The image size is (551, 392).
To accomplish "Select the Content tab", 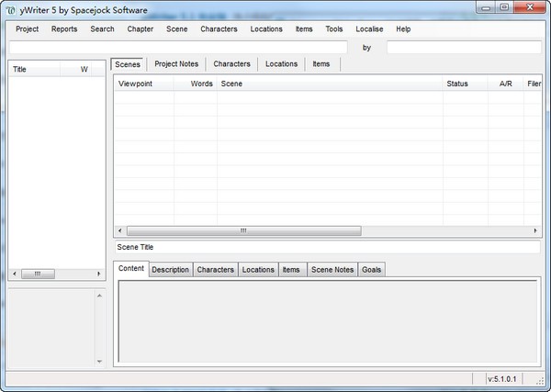I will click(x=131, y=268).
